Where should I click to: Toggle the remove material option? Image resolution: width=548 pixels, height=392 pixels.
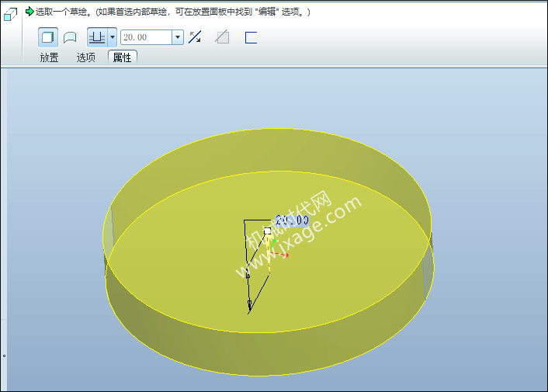click(222, 37)
